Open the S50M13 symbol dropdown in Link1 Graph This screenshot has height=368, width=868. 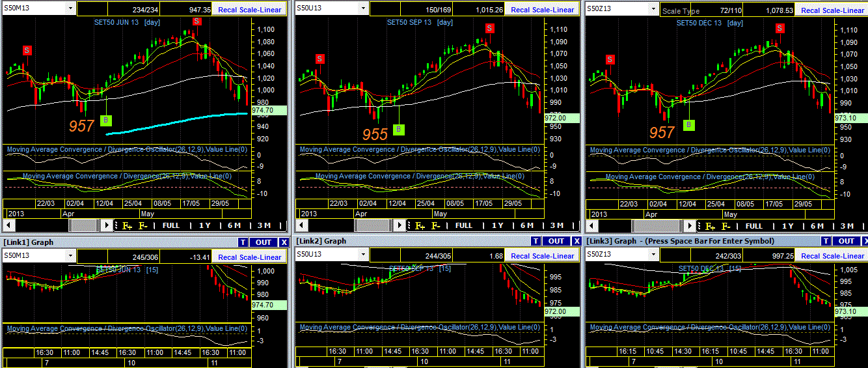click(x=70, y=256)
